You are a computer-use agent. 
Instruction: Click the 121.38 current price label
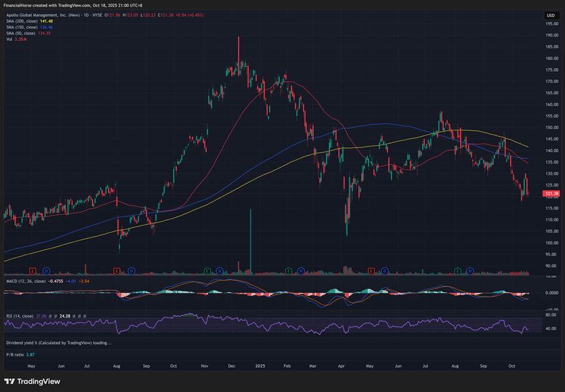coord(551,194)
